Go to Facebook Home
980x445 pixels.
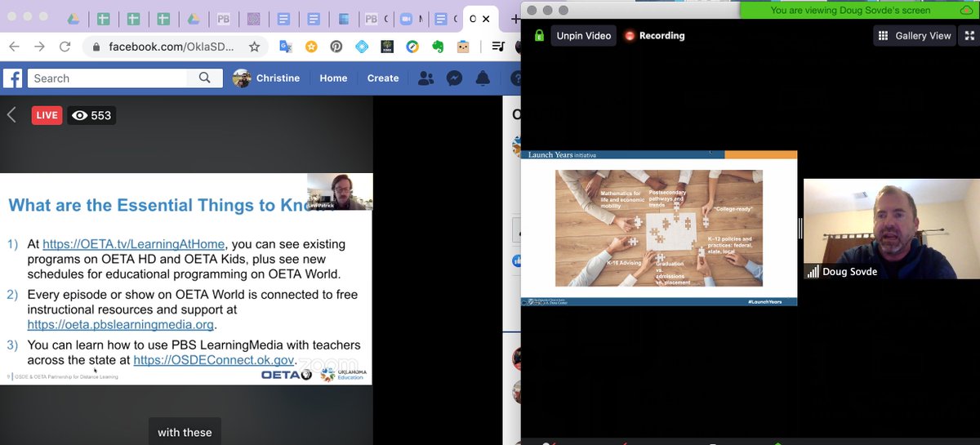point(333,78)
